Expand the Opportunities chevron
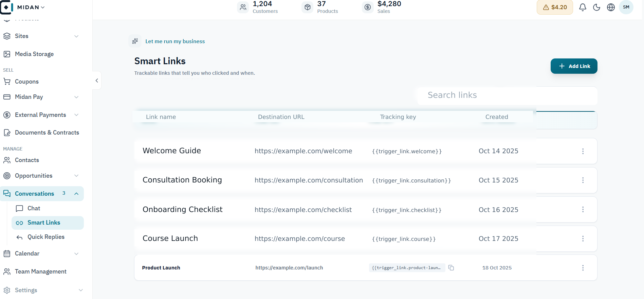 (76, 176)
